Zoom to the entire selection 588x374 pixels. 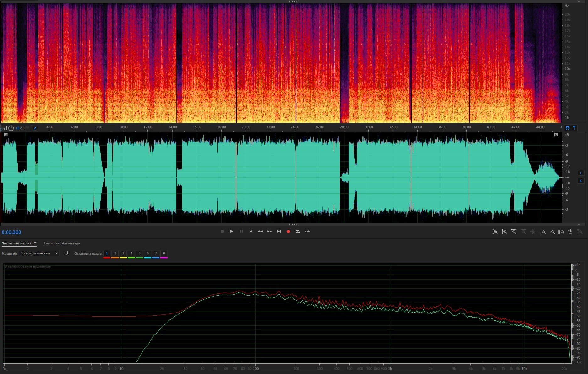561,232
